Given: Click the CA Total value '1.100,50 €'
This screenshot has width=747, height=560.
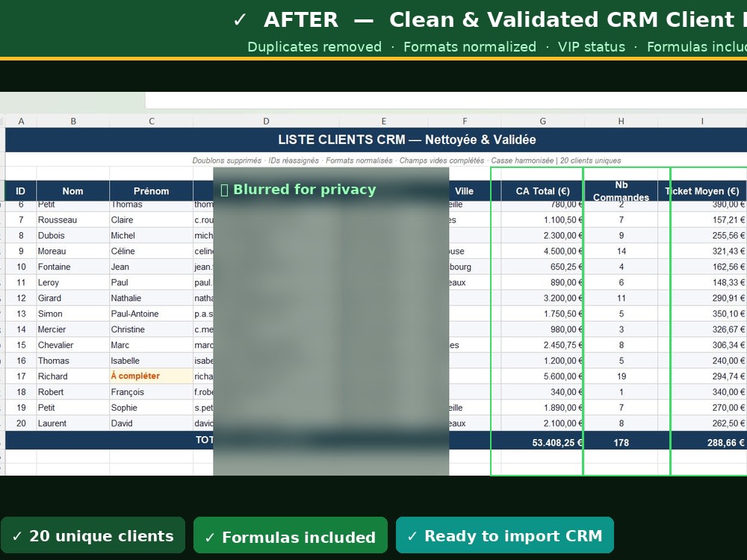Looking at the screenshot, I should click(x=542, y=220).
